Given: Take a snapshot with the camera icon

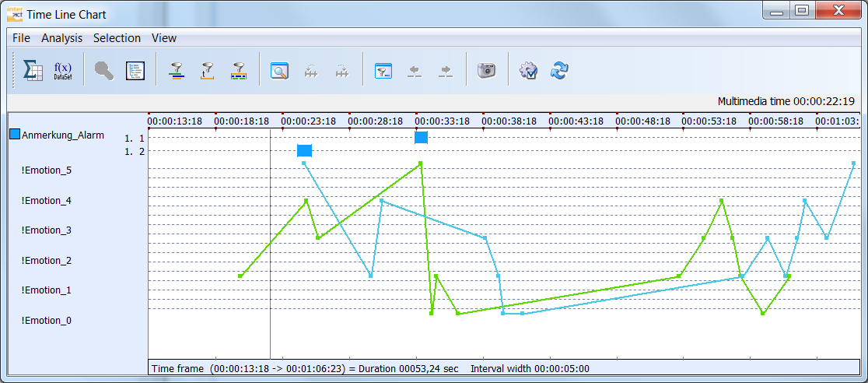Looking at the screenshot, I should point(487,71).
